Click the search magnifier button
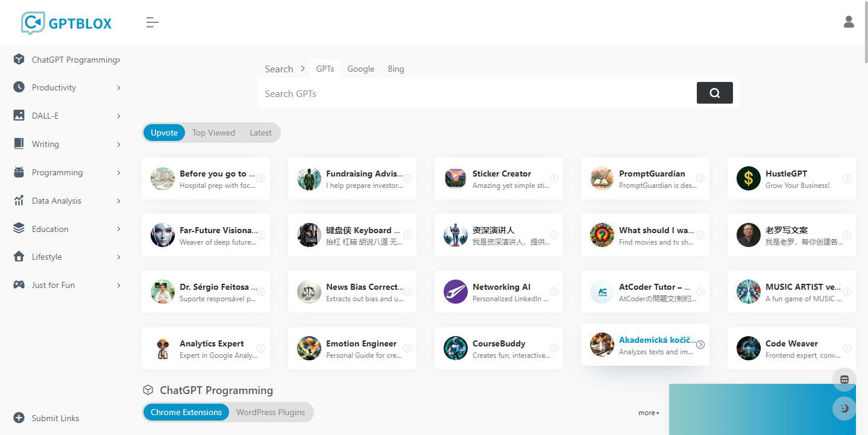Viewport: 868px width, 435px height. (x=715, y=93)
